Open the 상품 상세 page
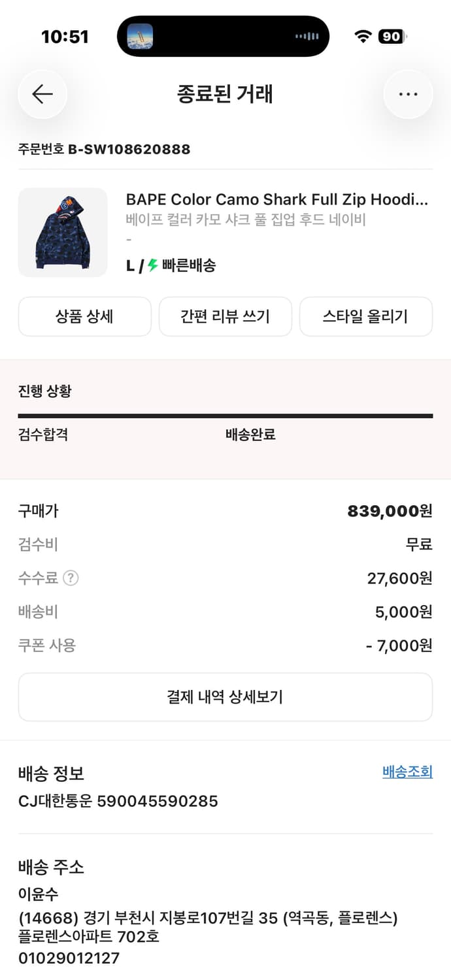This screenshot has height=980, width=451. (85, 316)
